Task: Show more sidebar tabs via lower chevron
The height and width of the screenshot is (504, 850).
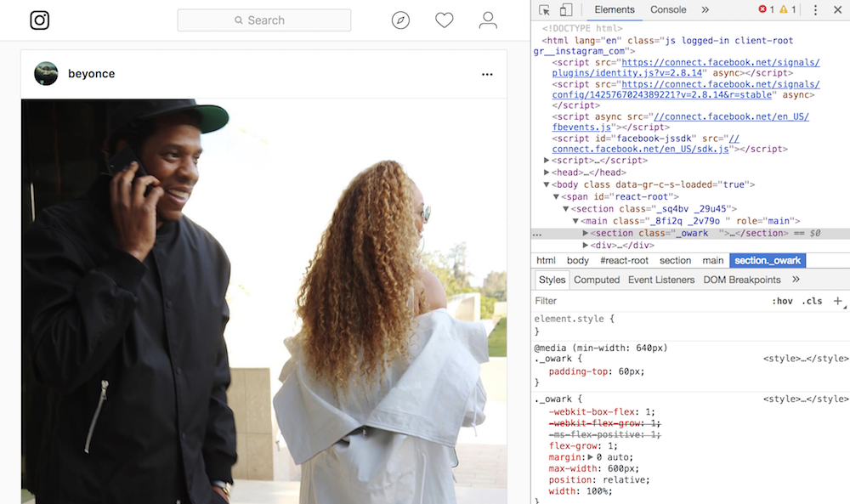Action: [x=796, y=279]
